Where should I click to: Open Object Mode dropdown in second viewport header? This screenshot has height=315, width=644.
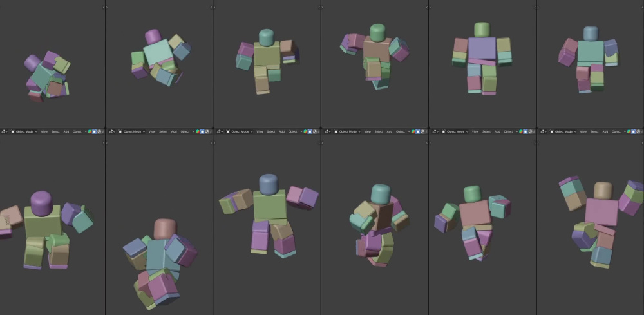(x=131, y=131)
